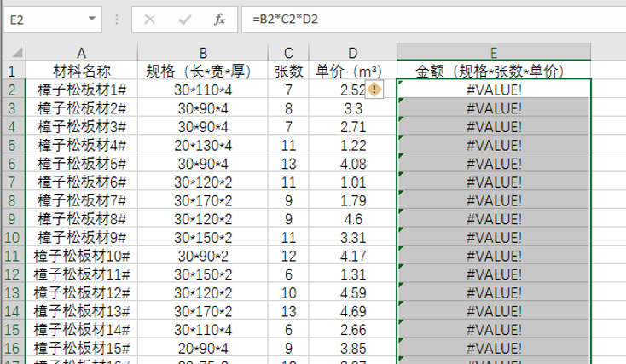
Task: Click spec cell 20*130*4
Action: click(203, 145)
